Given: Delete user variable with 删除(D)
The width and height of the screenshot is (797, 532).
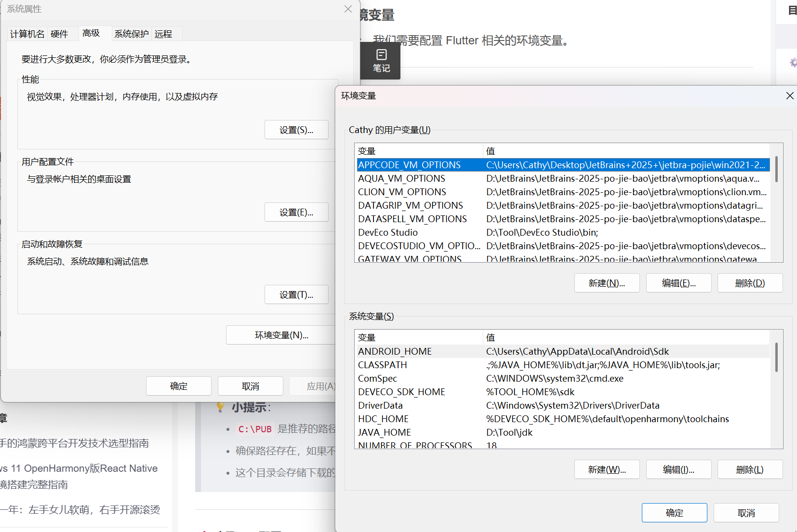Looking at the screenshot, I should pos(749,283).
